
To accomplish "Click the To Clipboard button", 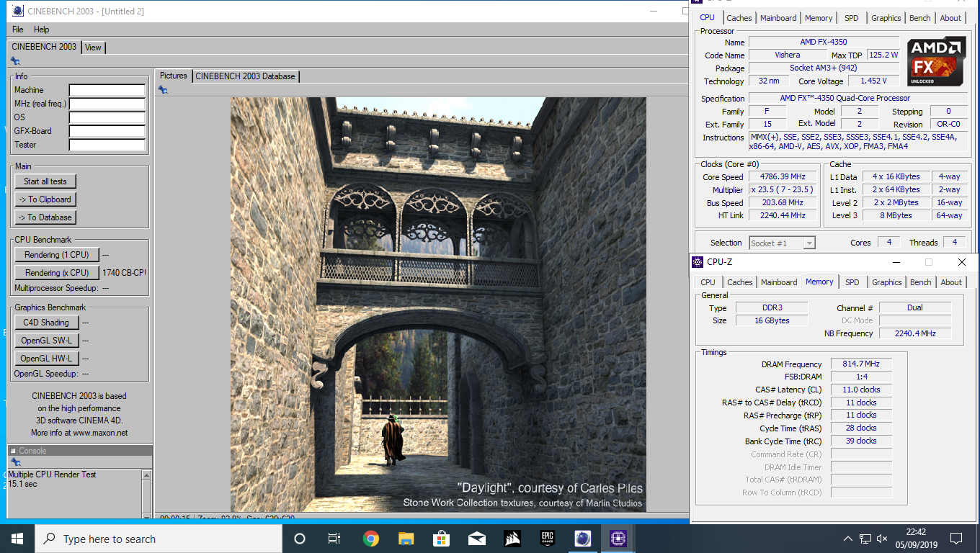I will (x=45, y=199).
